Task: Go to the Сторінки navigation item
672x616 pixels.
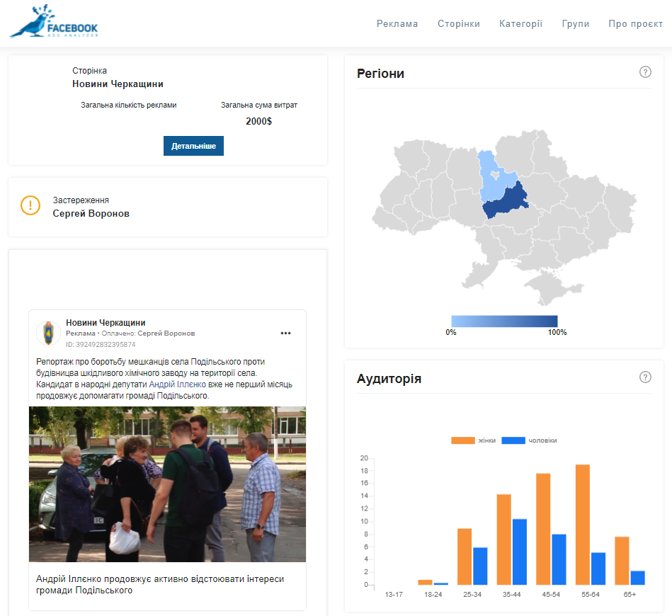Action: point(459,24)
